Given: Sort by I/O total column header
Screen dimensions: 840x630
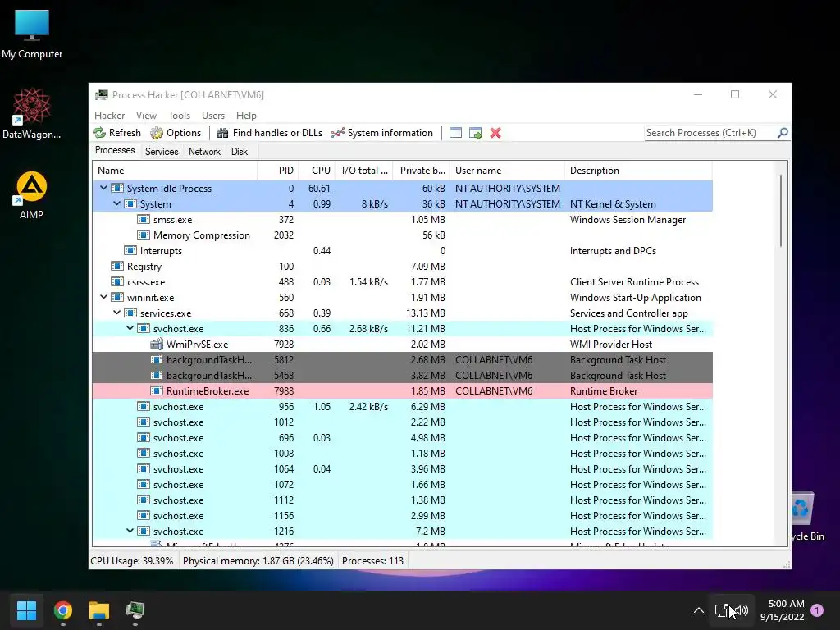Looking at the screenshot, I should [x=363, y=171].
